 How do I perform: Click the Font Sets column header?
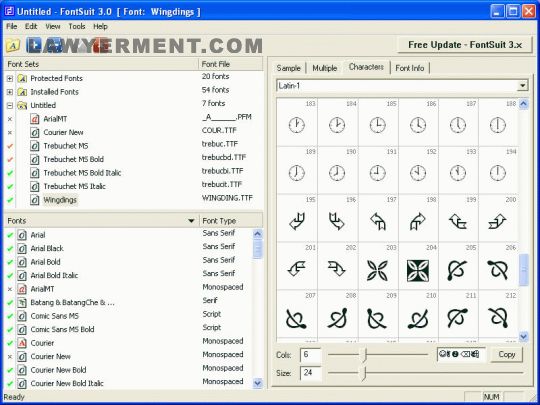101,64
